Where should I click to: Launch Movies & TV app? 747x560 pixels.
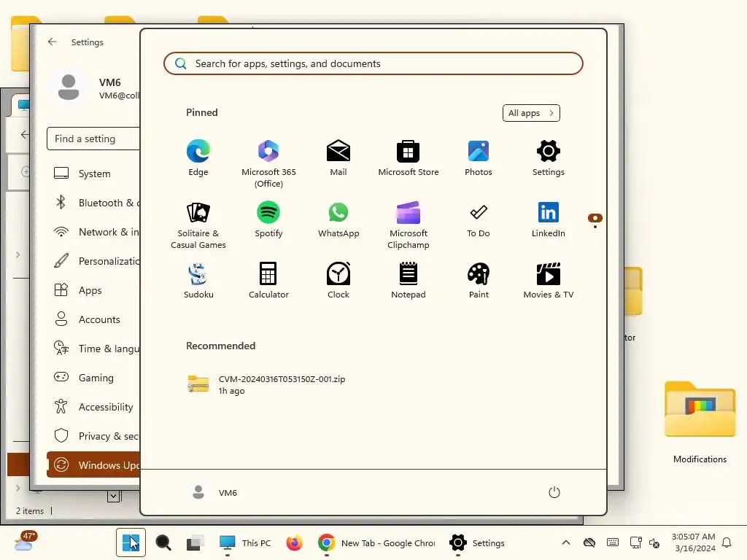(x=549, y=281)
